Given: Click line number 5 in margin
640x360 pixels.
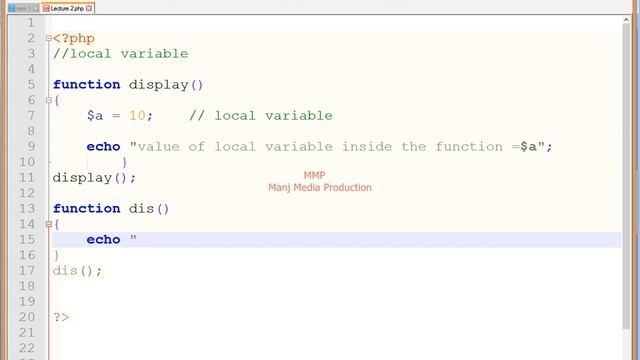Looking at the screenshot, I should coord(31,84).
